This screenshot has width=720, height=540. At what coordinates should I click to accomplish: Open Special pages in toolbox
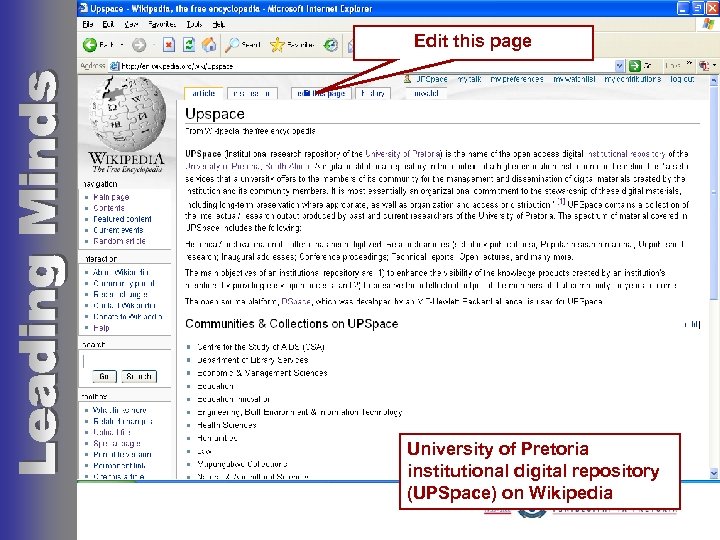[117, 444]
